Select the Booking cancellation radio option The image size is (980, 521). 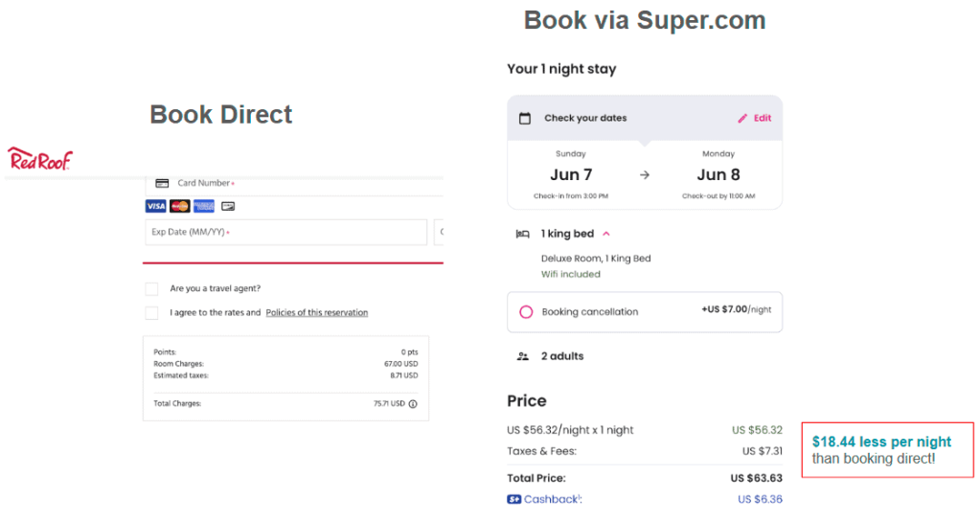pos(526,311)
